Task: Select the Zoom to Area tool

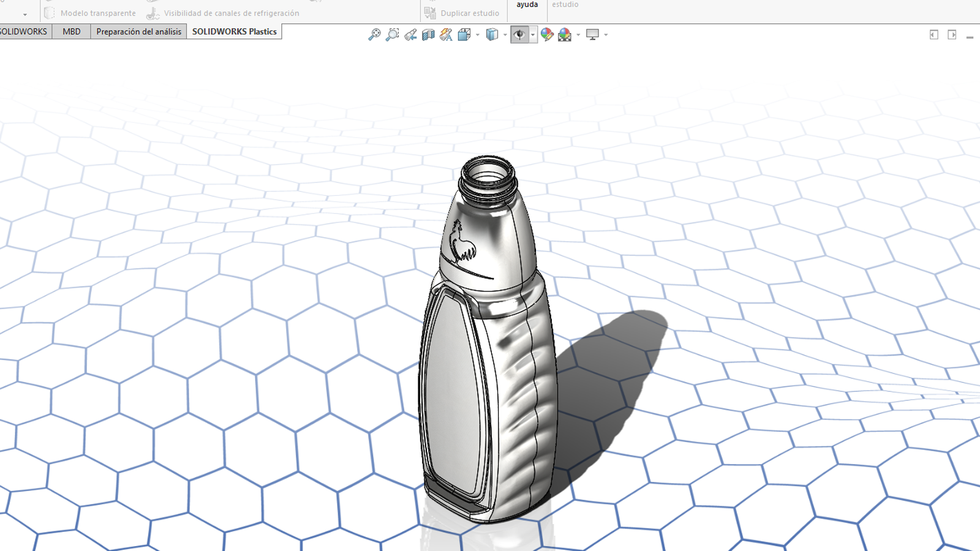Action: (x=392, y=35)
